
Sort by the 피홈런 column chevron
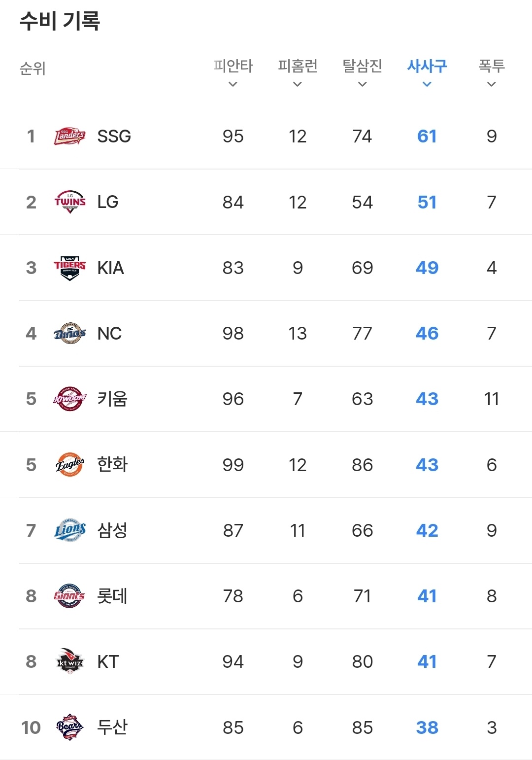coord(297,84)
